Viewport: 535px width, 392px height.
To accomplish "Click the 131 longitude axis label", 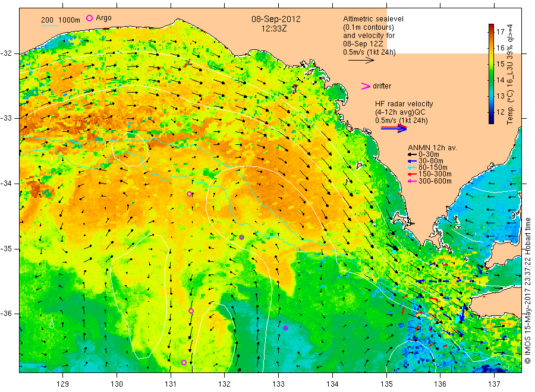I will click(x=171, y=384).
